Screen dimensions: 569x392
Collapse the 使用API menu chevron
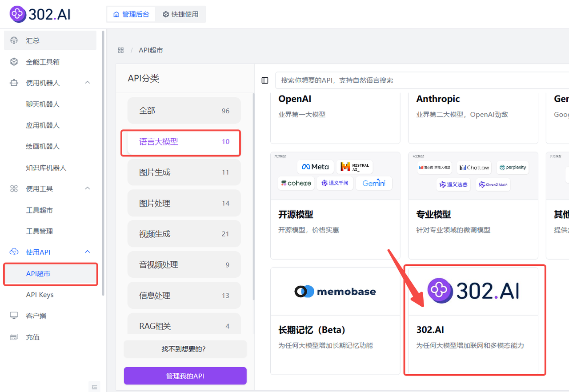(88, 252)
